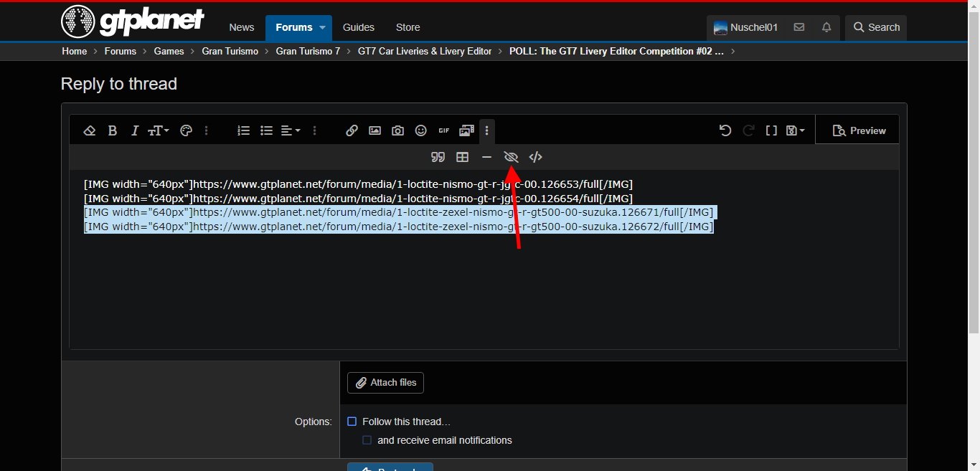This screenshot has height=471, width=980.
Task: Expand the Forums menu arrow
Action: tap(323, 27)
